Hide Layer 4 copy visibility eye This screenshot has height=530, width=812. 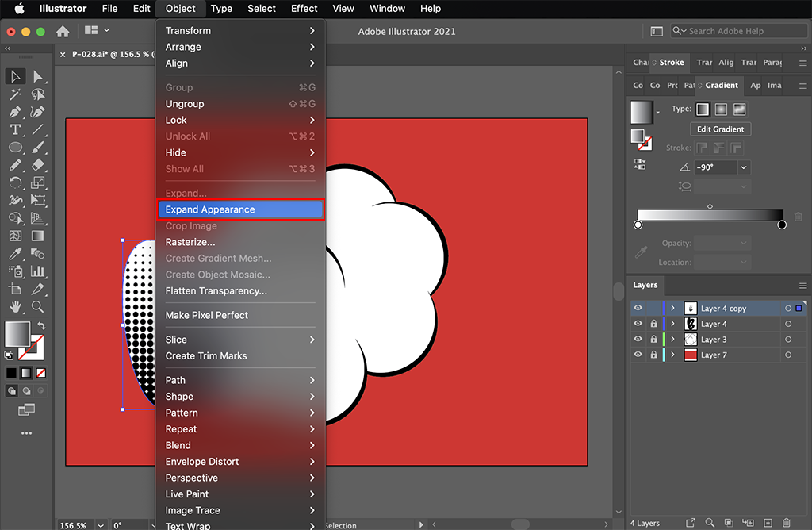tap(638, 308)
